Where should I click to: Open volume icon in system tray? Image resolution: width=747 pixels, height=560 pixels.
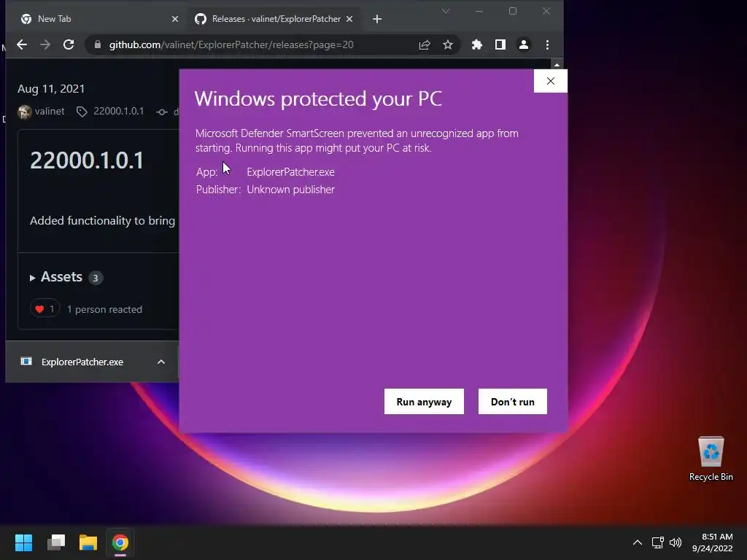click(676, 542)
